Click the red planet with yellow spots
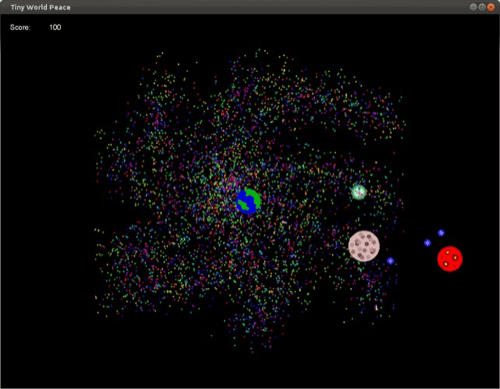Image resolution: width=500 pixels, height=389 pixels. point(450,259)
